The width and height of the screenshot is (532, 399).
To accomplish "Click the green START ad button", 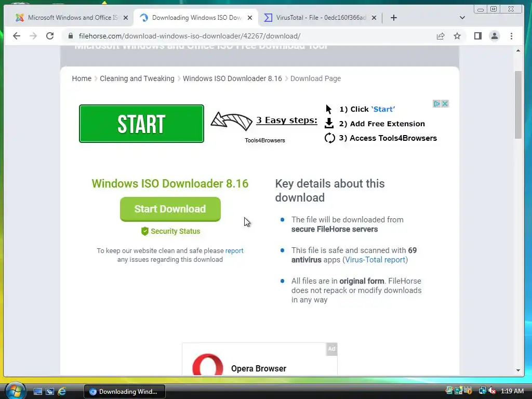I will coord(141,124).
